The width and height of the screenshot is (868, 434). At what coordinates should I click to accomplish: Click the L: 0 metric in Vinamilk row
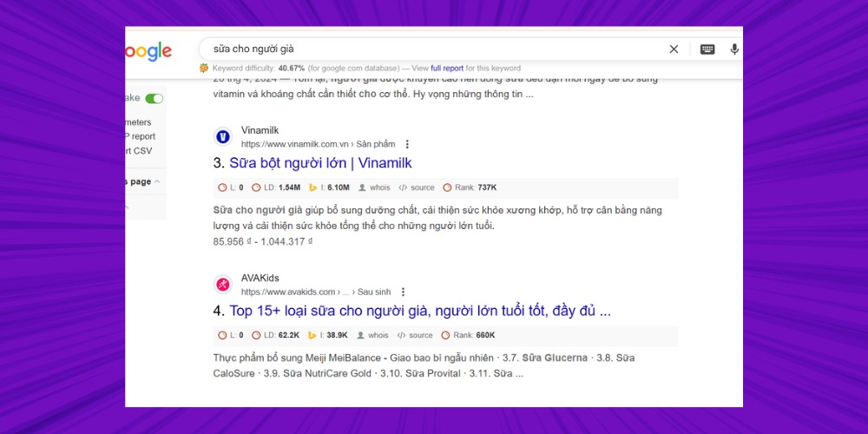pos(231,187)
